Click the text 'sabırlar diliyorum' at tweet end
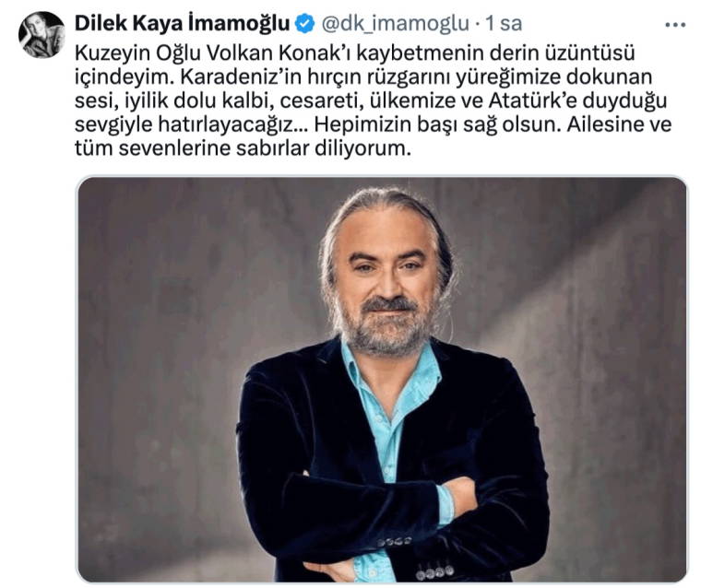 (x=323, y=148)
